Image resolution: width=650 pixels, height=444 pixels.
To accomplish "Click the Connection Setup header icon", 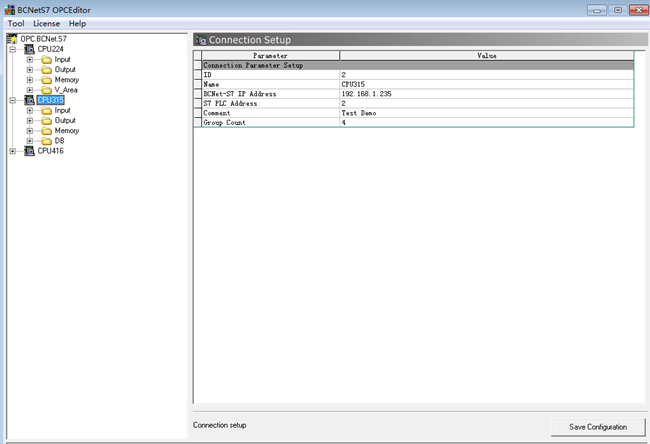I will tap(201, 40).
